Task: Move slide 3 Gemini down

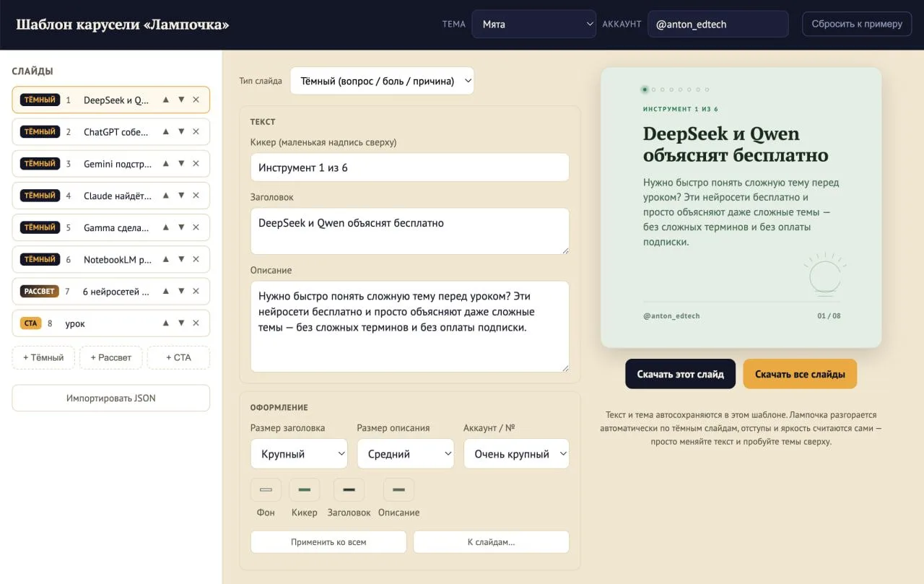Action: tap(181, 163)
